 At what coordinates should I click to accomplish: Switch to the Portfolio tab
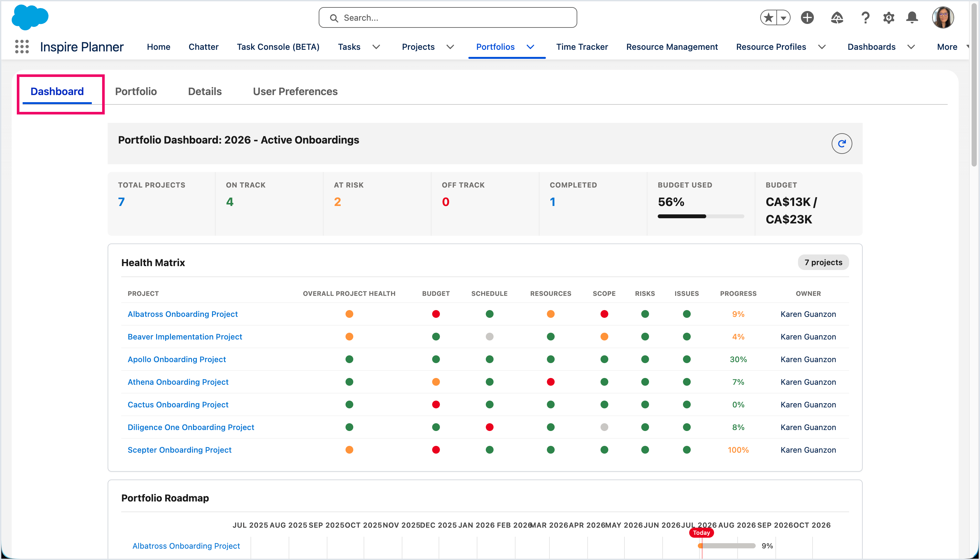click(136, 92)
